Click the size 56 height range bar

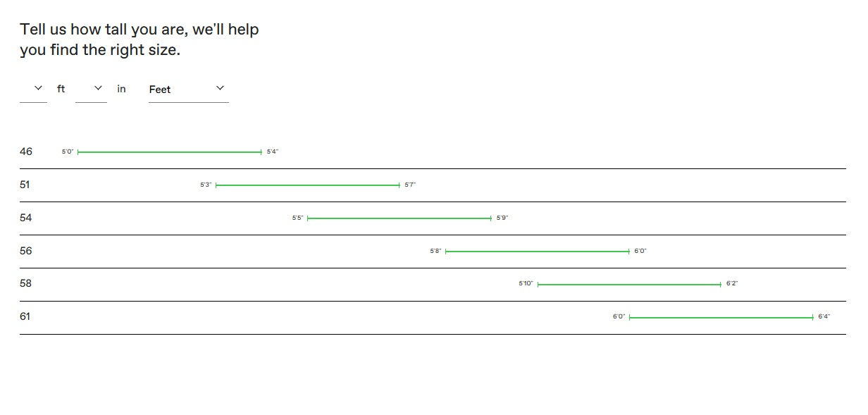click(x=537, y=252)
